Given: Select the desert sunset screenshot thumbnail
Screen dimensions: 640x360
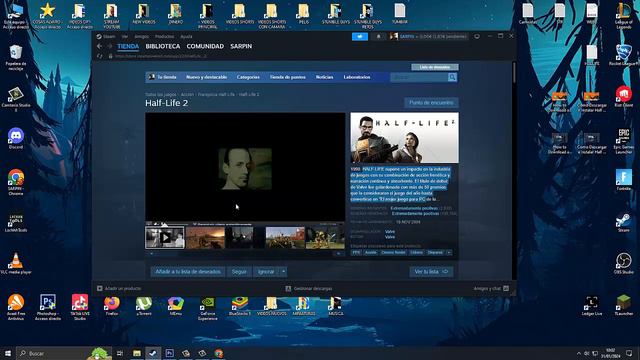Looking at the screenshot, I should [205, 238].
